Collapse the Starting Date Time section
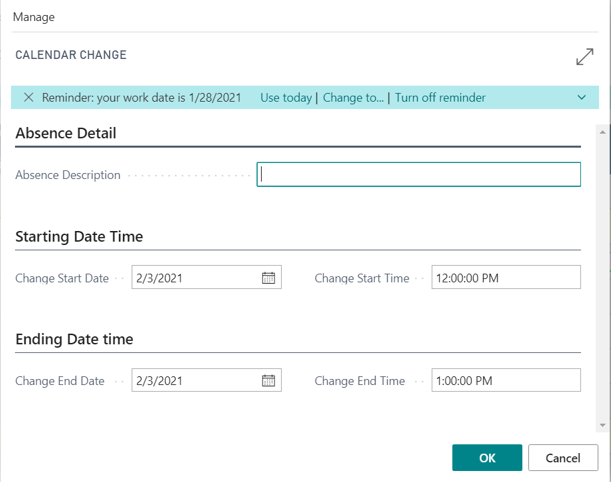The image size is (611, 482). [79, 237]
